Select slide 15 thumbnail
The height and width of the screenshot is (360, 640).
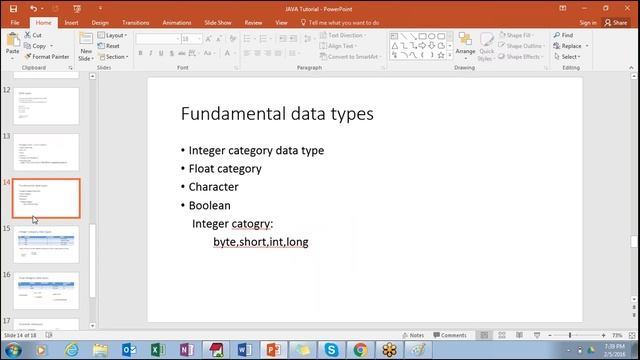coord(46,244)
